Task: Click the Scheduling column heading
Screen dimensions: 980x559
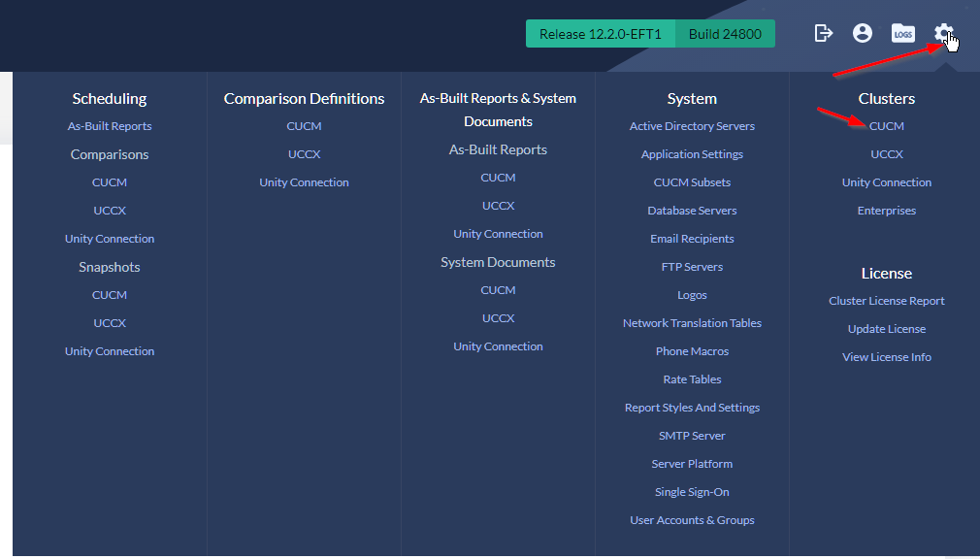Action: click(x=110, y=98)
